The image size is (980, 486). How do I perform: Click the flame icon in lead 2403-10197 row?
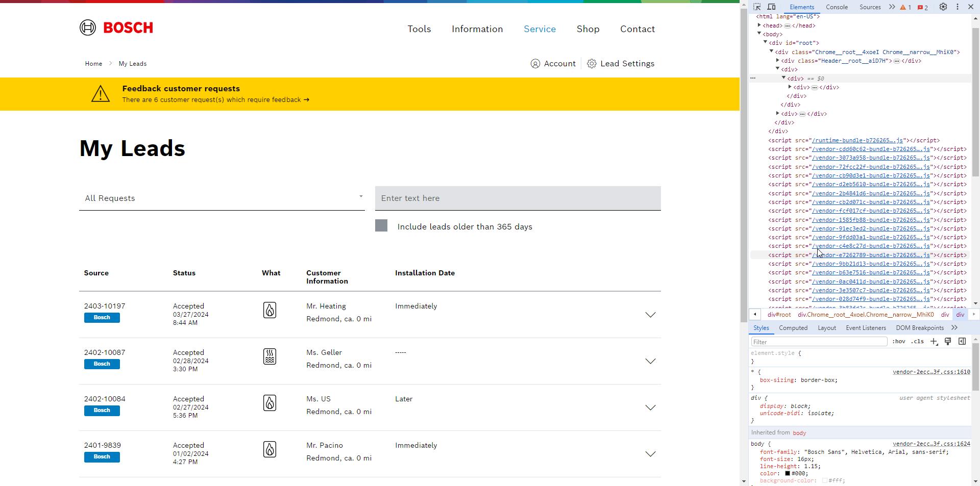coord(269,310)
